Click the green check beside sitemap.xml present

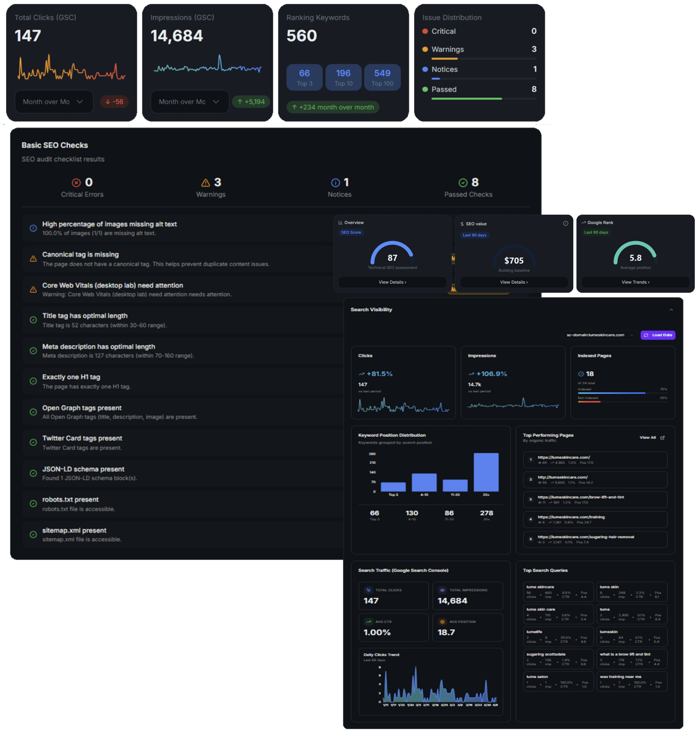pos(33,535)
